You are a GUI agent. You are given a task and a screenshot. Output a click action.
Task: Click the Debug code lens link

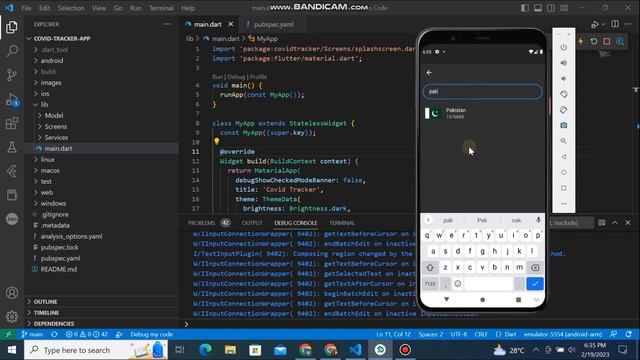click(236, 77)
